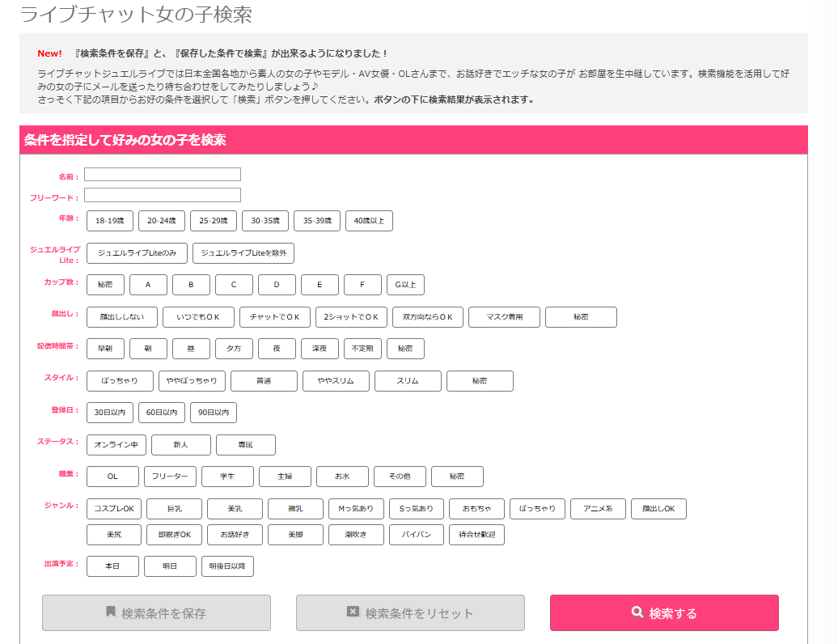The width and height of the screenshot is (838, 644).
Task: Select 秘密 in the 顔出し row
Action: pyautogui.click(x=581, y=317)
